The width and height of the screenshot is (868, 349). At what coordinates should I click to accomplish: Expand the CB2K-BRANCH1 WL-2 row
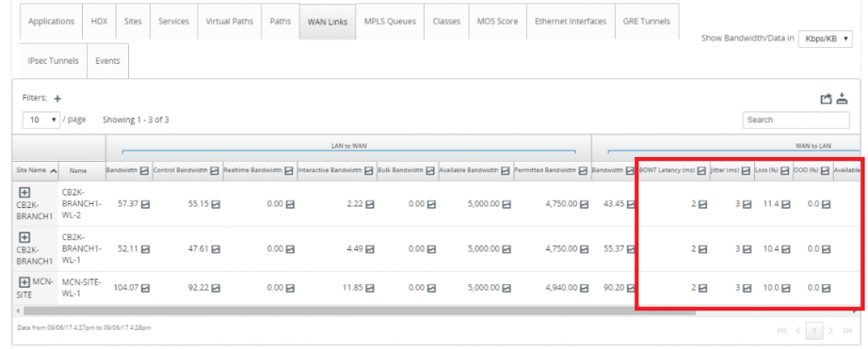pos(24,192)
